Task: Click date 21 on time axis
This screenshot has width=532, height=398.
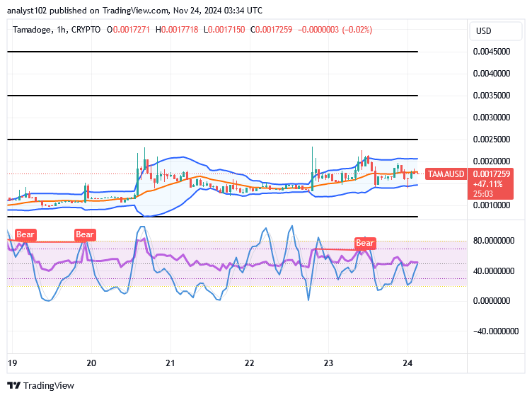Action: click(170, 363)
